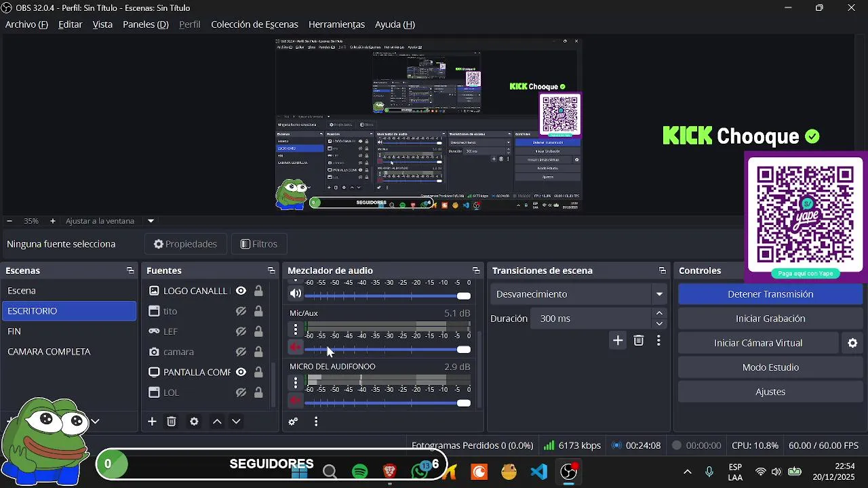This screenshot has height=488, width=868.
Task: Undock the Mezclador de audio panel
Action: [476, 270]
